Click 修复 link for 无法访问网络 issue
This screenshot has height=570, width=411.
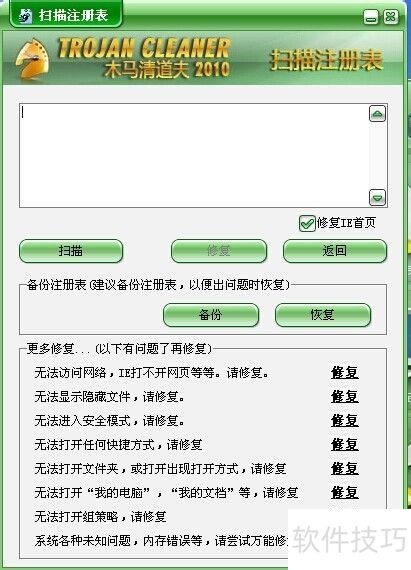click(344, 373)
